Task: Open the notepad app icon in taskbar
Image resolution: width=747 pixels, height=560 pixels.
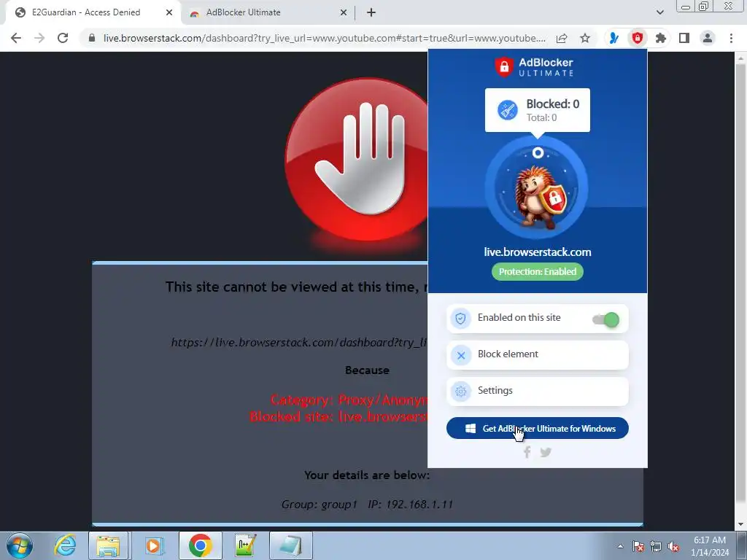Action: [291, 545]
